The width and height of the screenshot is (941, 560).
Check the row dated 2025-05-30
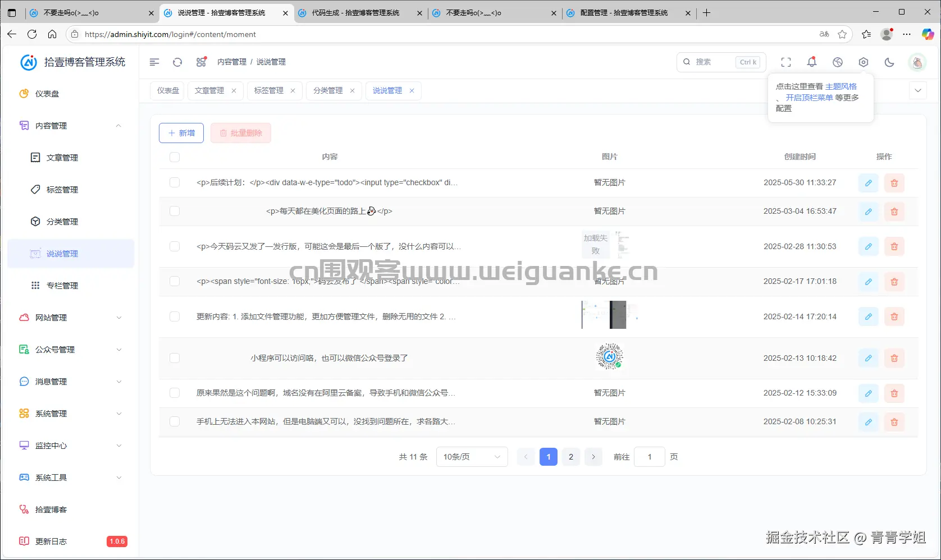[x=175, y=182]
